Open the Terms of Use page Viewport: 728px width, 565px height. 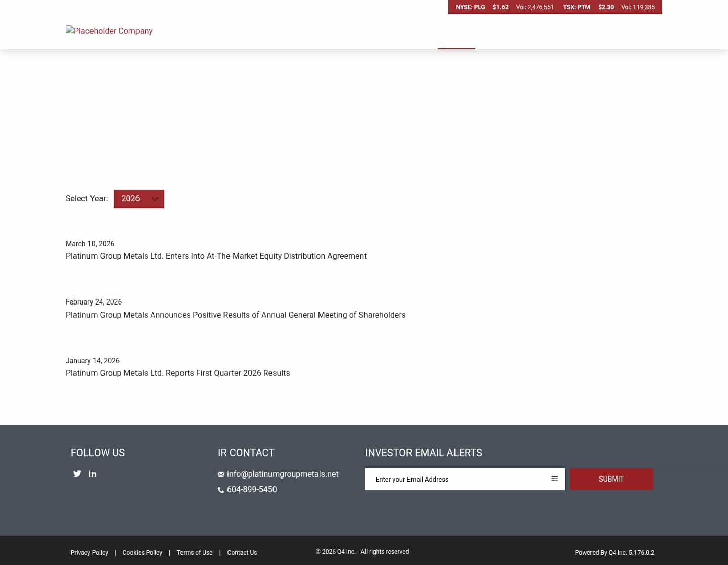coord(195,553)
